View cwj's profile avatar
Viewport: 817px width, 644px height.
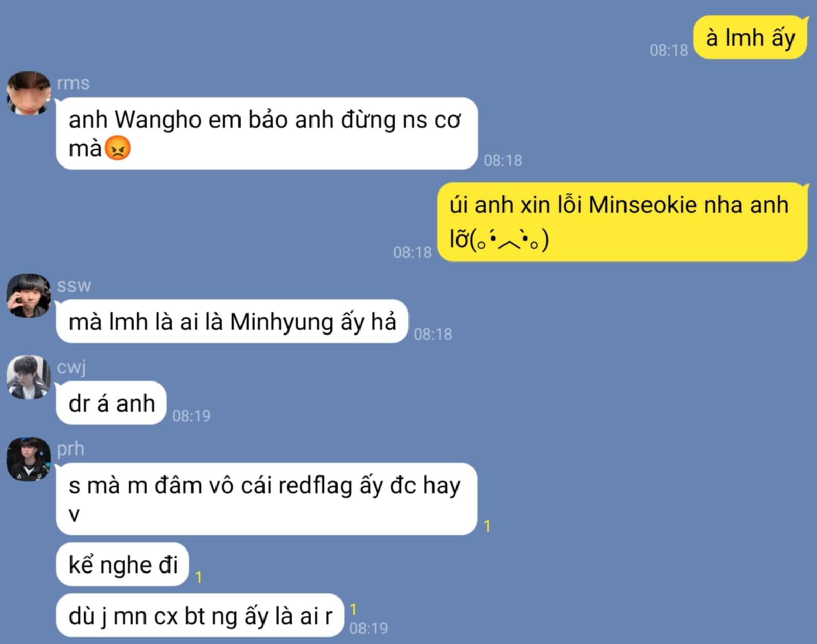pyautogui.click(x=29, y=377)
